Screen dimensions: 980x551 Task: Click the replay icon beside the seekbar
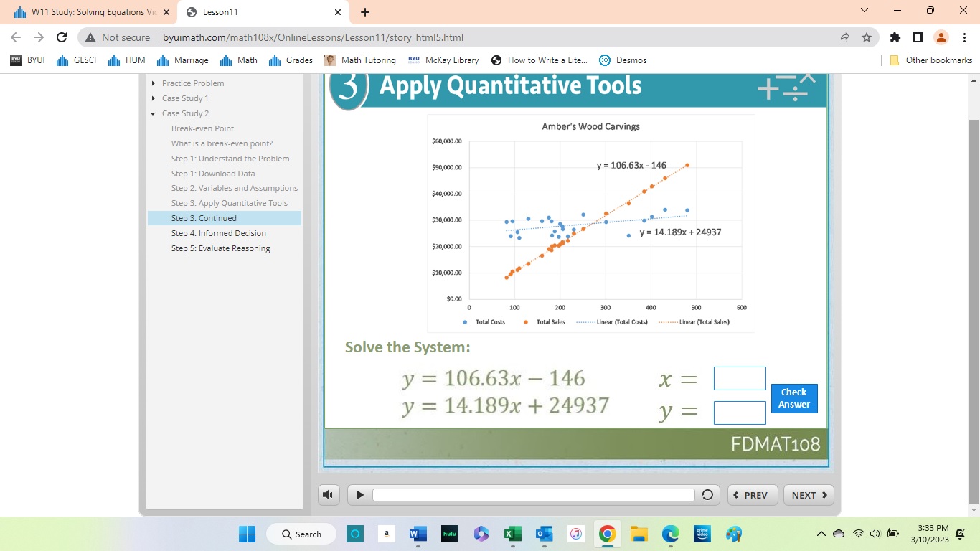pos(707,495)
